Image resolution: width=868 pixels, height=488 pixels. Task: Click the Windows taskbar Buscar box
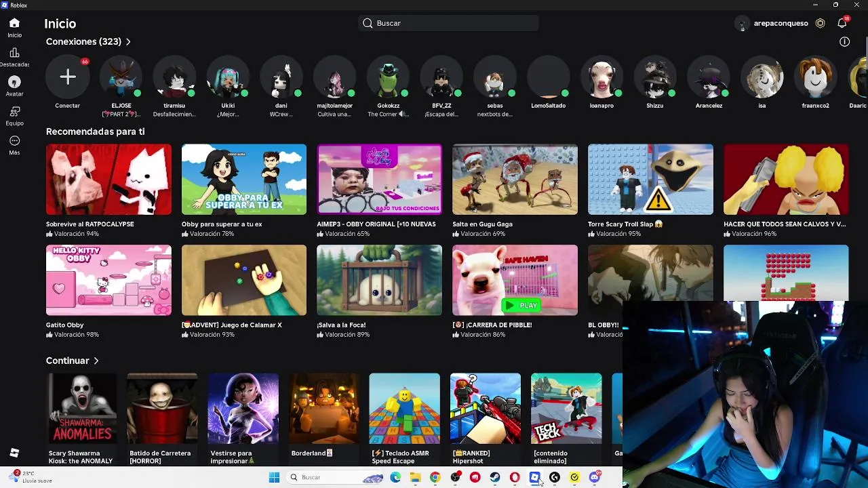tap(335, 478)
